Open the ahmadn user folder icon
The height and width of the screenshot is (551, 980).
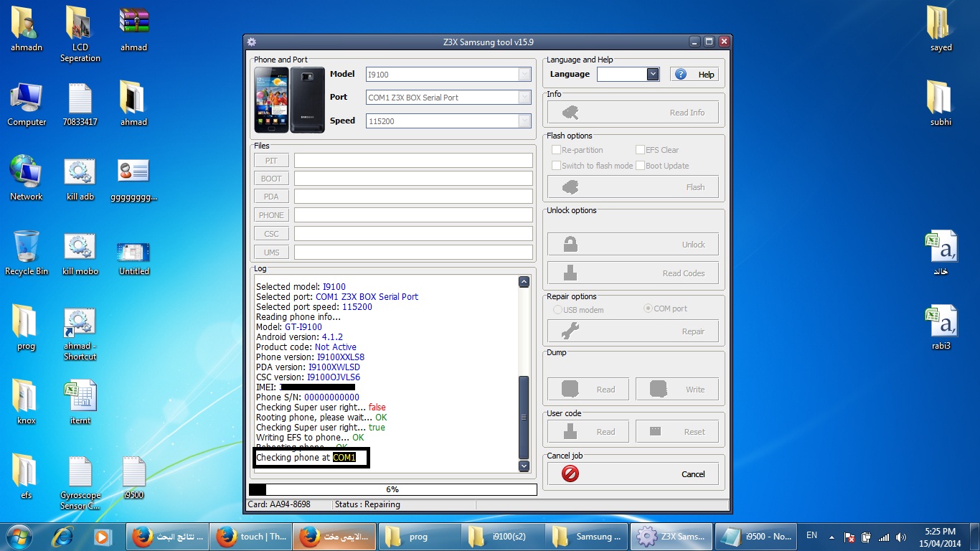[27, 29]
